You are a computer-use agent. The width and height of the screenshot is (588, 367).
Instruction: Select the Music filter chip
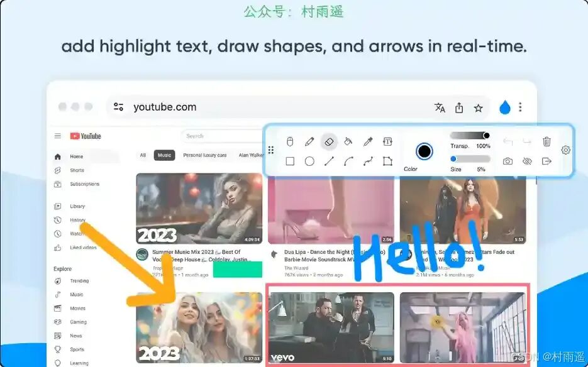coord(164,155)
